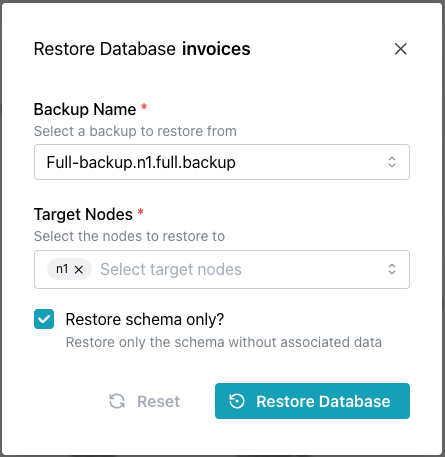Click the Restore schema only? label

[x=145, y=319]
